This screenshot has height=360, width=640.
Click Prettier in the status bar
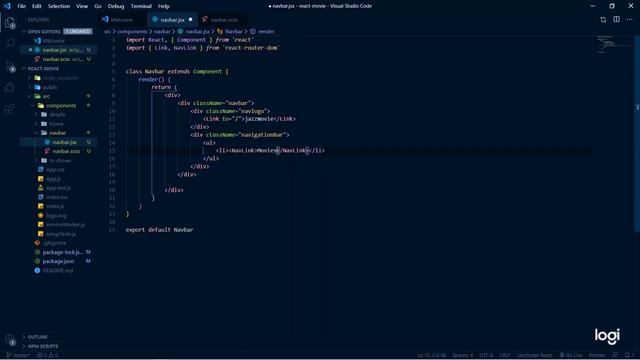[597, 355]
